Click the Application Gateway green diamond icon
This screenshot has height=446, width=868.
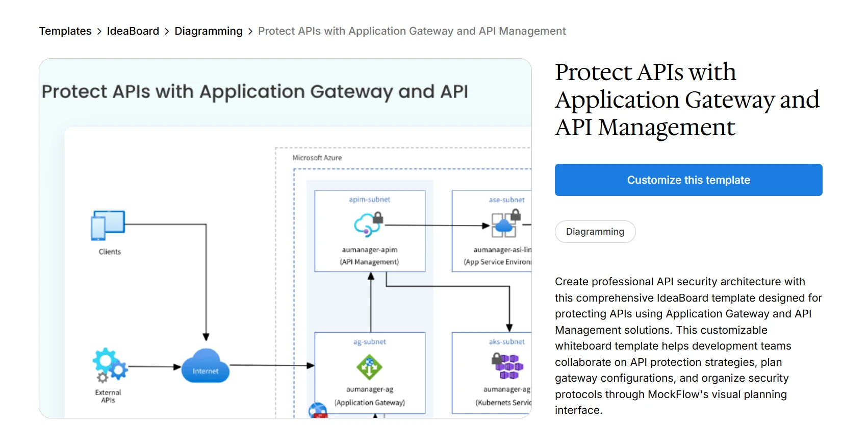point(369,366)
